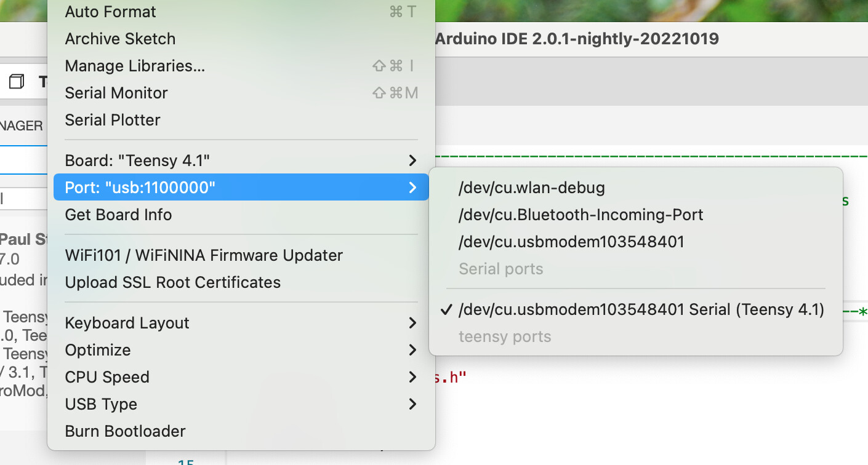Click Burn Bootloader menu entry

pos(125,431)
